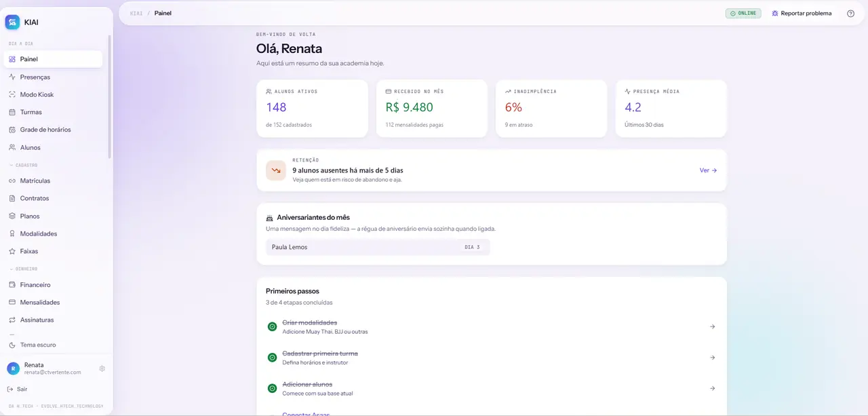
Task: Click '3 de 4 etapas concluídas' text
Action: [x=299, y=303]
